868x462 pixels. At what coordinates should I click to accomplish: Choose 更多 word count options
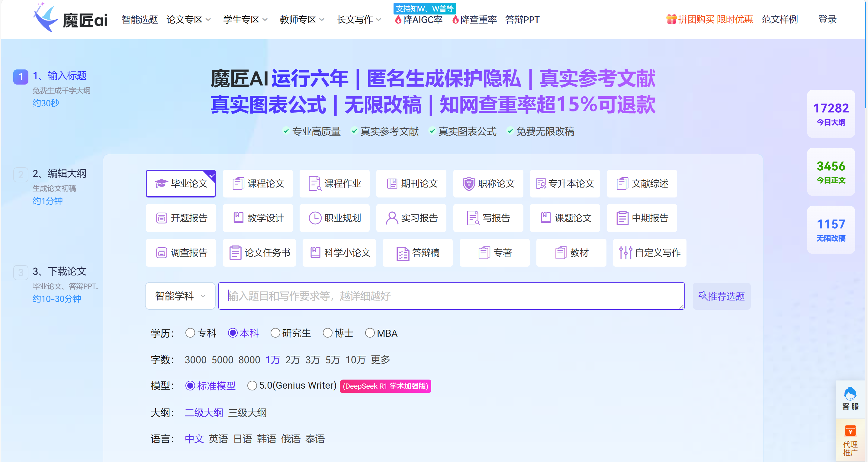pyautogui.click(x=381, y=360)
